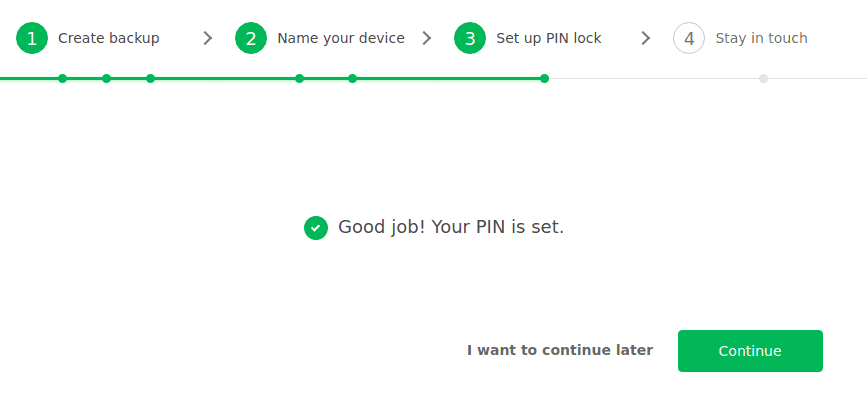The width and height of the screenshot is (867, 396).
Task: Click chevron after Create backup
Action: coord(208,38)
